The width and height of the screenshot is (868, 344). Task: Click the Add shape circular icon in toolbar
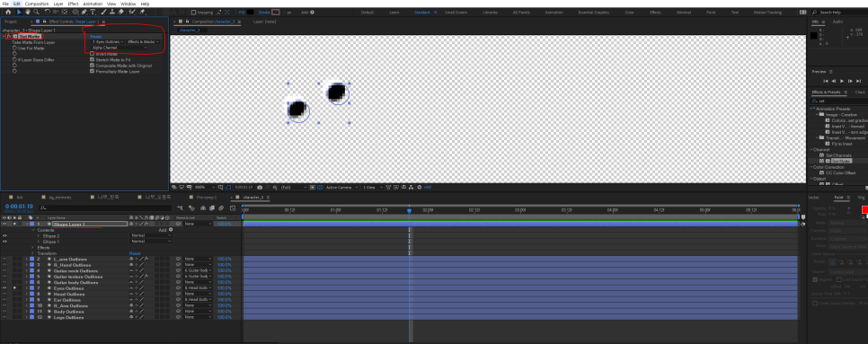pyautogui.click(x=312, y=13)
